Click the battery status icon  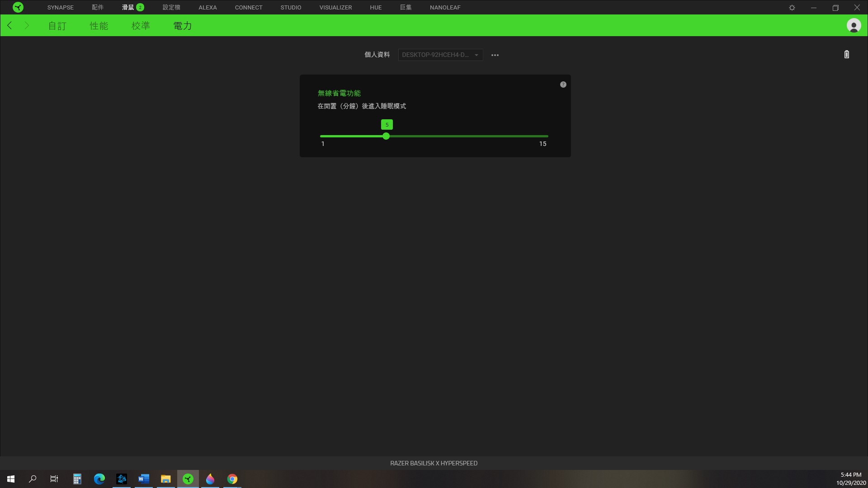847,55
